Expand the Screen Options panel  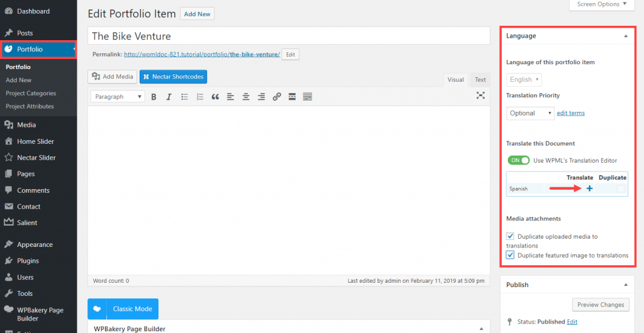pyautogui.click(x=602, y=4)
